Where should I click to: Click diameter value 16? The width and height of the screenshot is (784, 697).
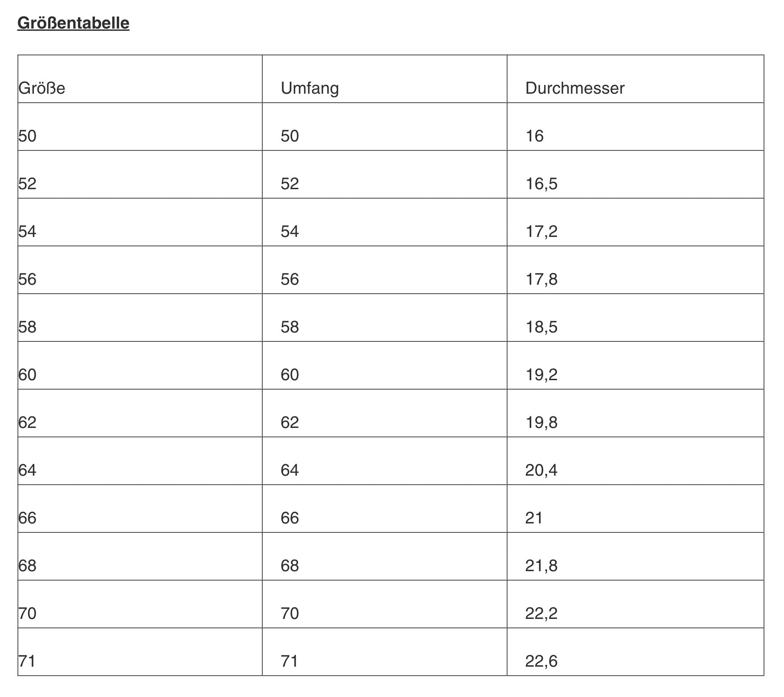tap(534, 136)
